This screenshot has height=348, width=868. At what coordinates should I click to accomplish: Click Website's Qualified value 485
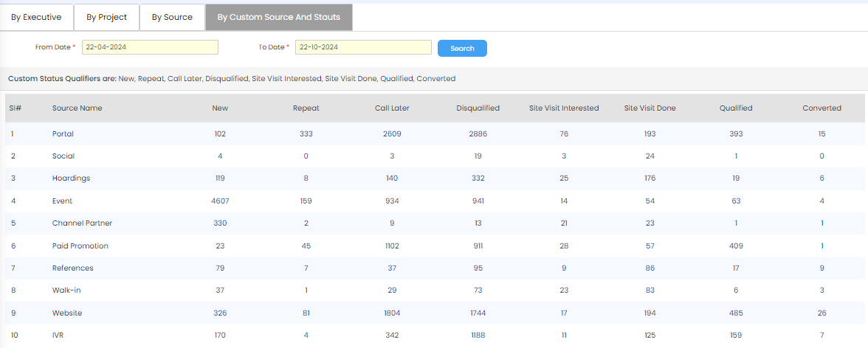[736, 313]
